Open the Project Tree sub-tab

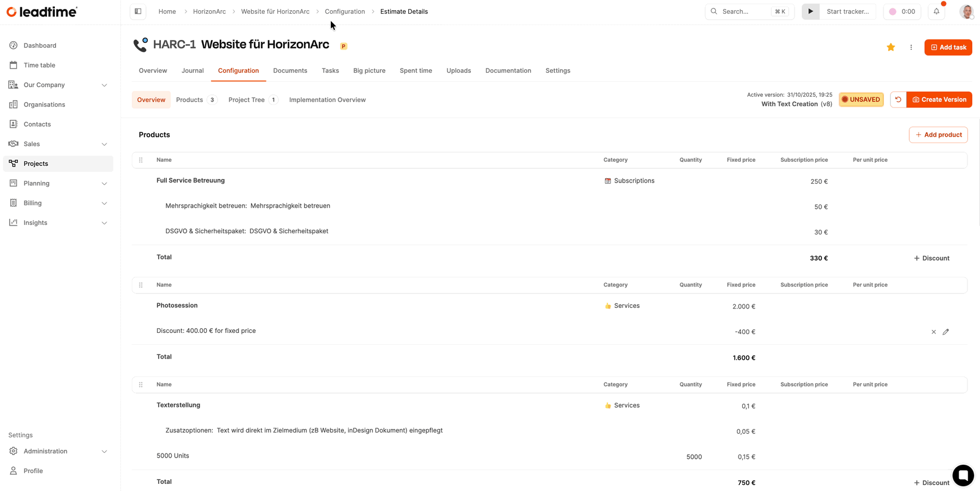[246, 100]
